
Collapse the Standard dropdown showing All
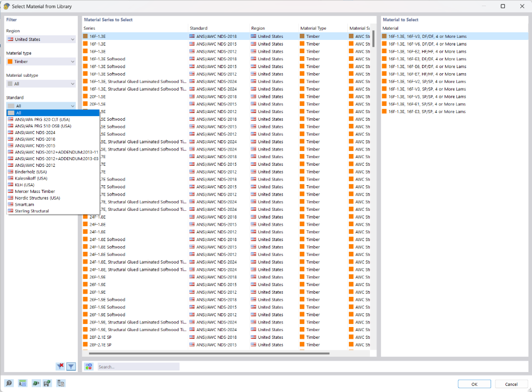pyautogui.click(x=41, y=106)
